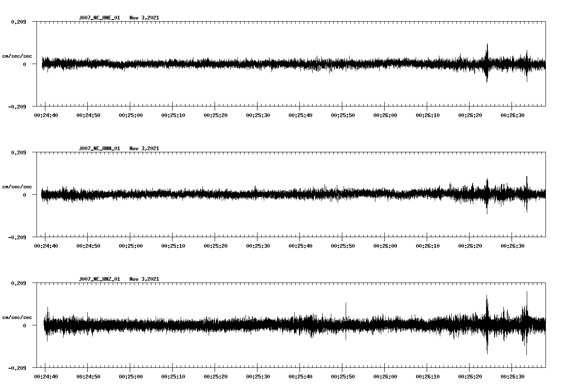Click the 00:25:00 time label under the HNE plot
This screenshot has width=576, height=392.
click(x=131, y=115)
